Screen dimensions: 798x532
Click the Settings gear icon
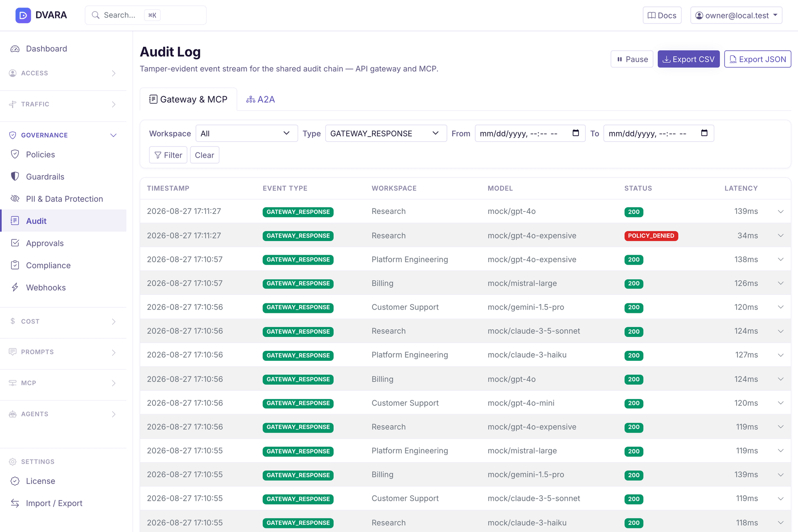[x=13, y=462]
